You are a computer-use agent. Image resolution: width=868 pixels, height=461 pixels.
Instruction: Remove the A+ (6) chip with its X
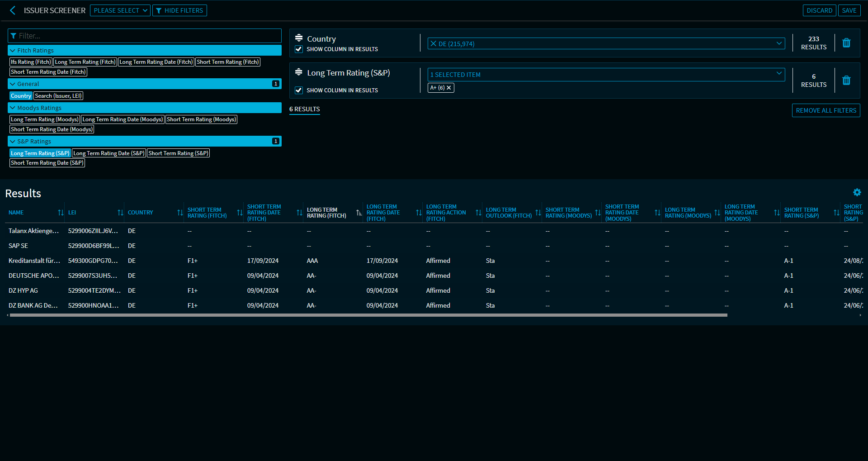point(448,87)
